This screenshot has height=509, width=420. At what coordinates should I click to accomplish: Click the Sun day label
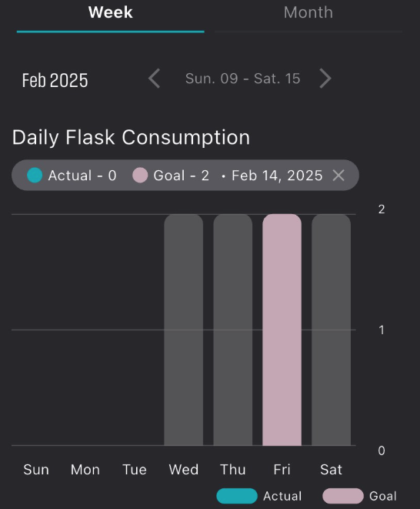(36, 470)
